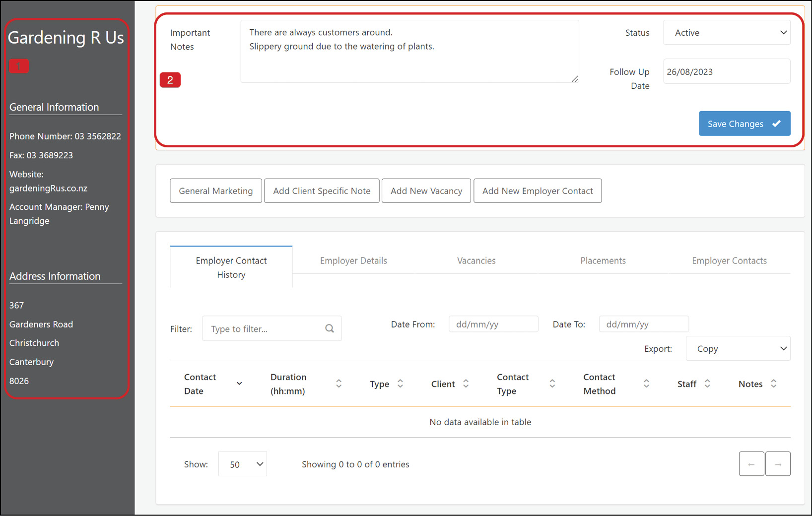Click the Christchurch address line
Screen dimensions: 812x516
34,343
